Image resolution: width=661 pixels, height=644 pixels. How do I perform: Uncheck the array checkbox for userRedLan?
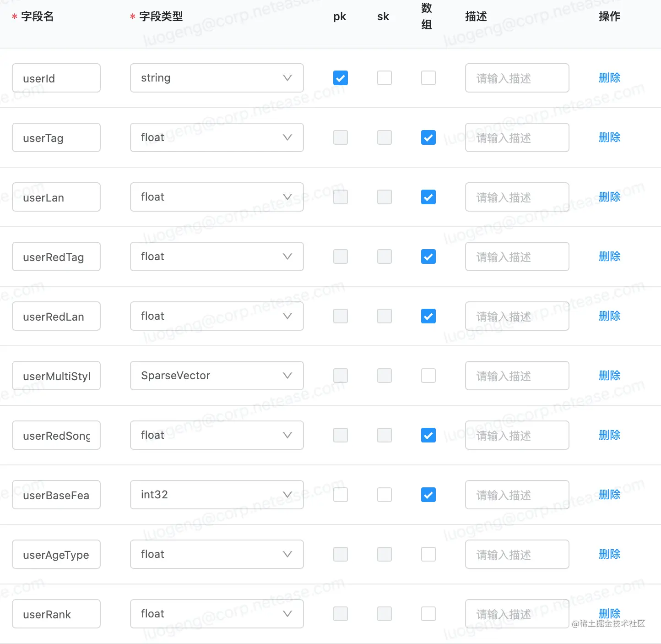coord(428,316)
